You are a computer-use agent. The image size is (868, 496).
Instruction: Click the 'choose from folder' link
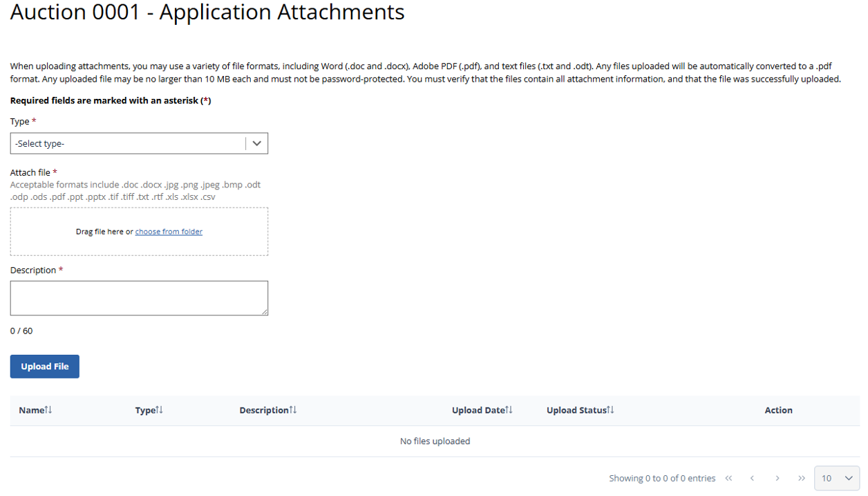click(169, 232)
